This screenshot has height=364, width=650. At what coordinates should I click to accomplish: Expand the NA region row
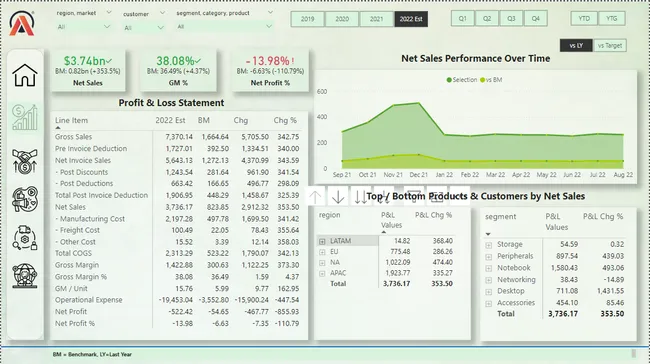coord(322,263)
